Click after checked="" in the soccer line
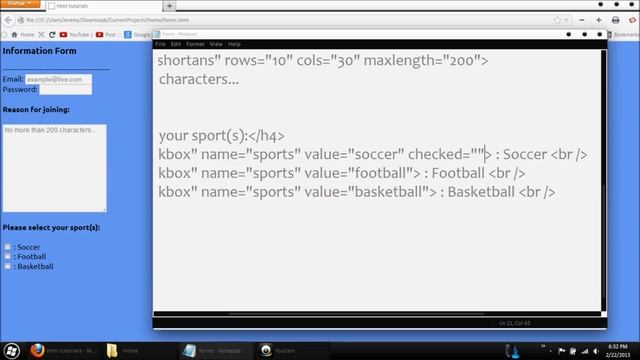The image size is (640, 360). (x=484, y=155)
